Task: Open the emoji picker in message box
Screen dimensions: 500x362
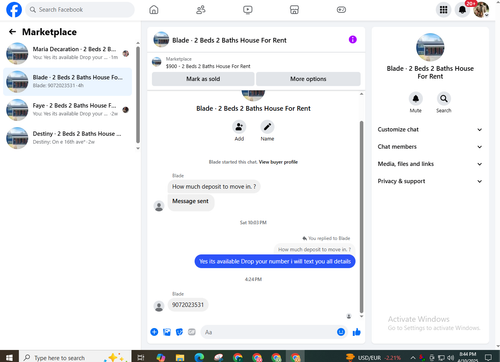Action: (341, 332)
